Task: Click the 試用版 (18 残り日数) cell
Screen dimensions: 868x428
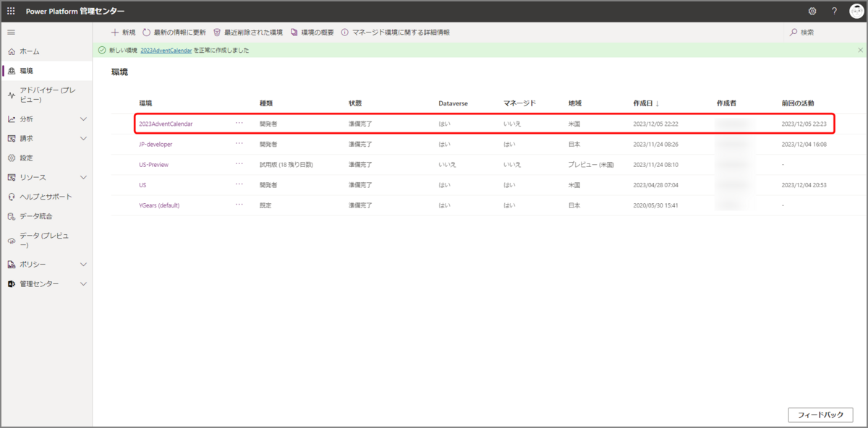Action: point(286,164)
